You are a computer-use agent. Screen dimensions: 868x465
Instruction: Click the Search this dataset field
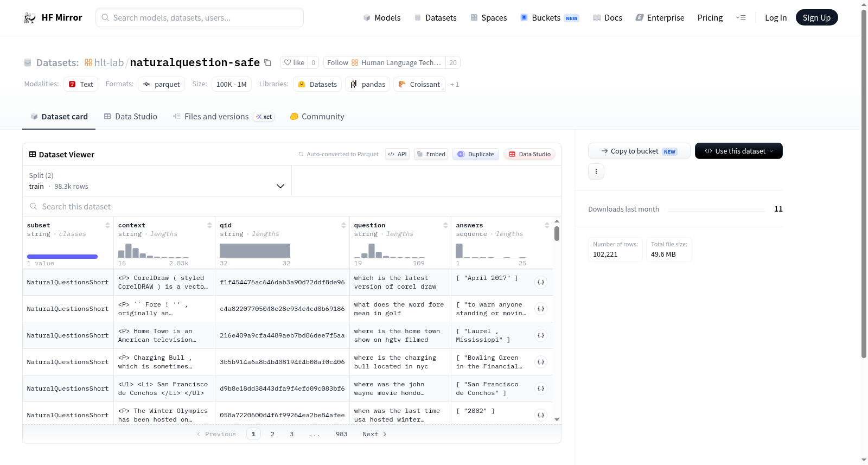292,206
